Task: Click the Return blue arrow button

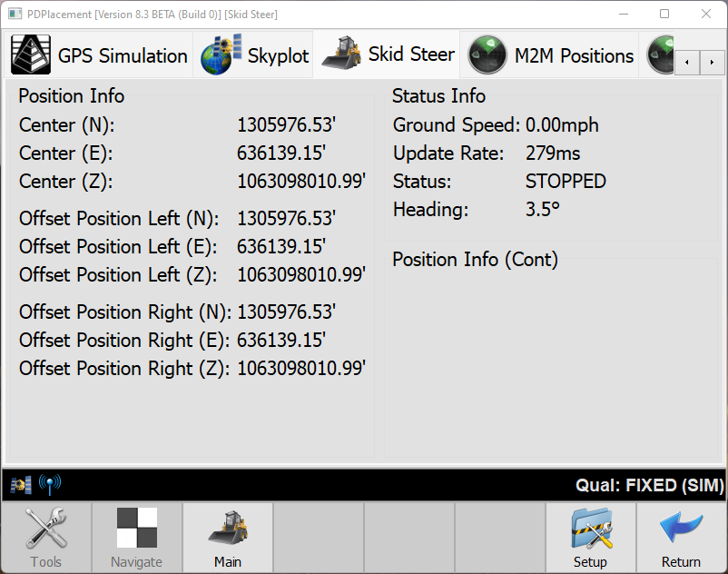Action: click(681, 538)
